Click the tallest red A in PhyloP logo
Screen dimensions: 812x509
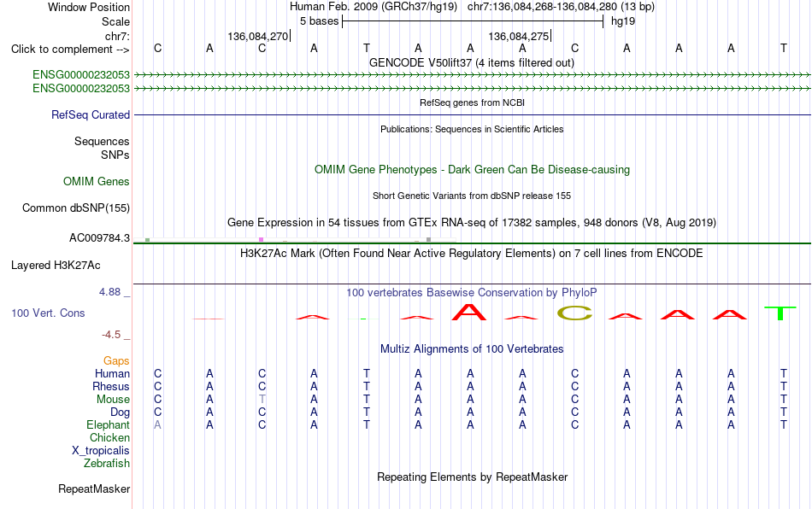tap(469, 312)
